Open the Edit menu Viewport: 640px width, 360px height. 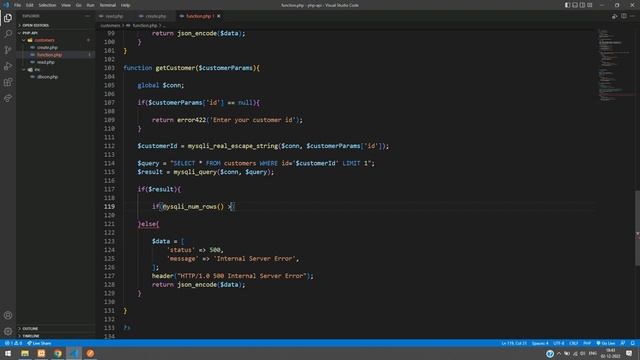pyautogui.click(x=29, y=5)
